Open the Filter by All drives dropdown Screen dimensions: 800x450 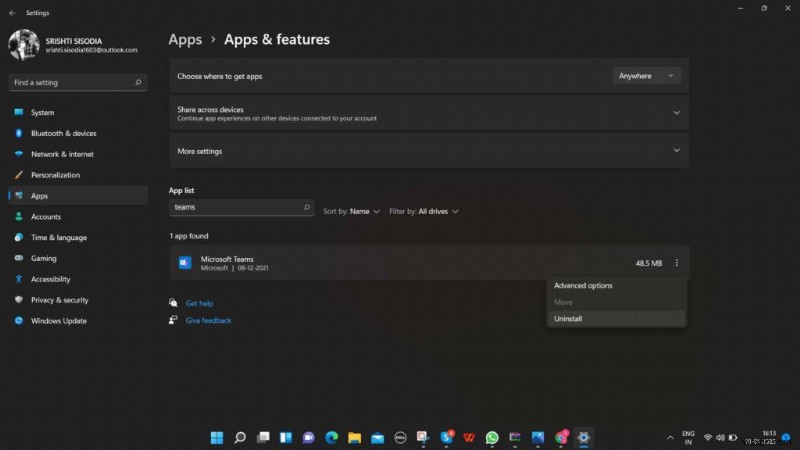(x=424, y=211)
